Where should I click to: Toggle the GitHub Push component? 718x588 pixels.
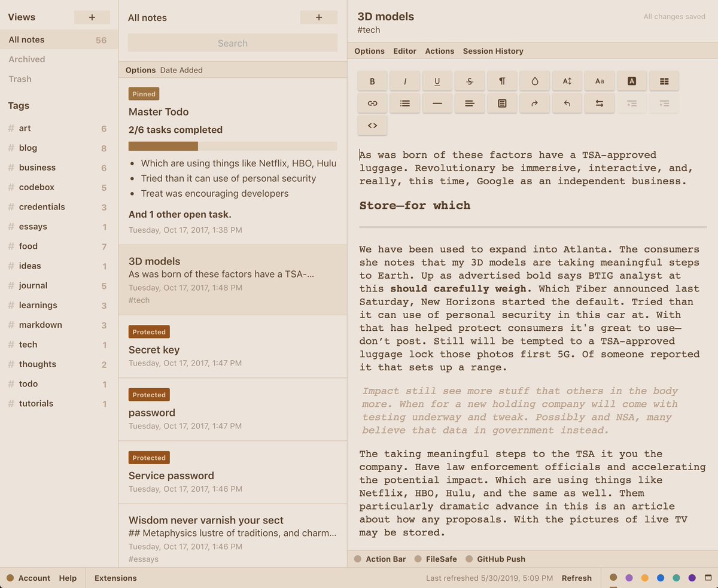495,559
